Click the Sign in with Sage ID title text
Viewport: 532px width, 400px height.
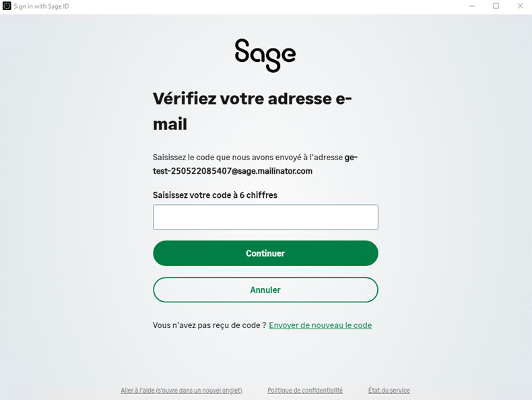pyautogui.click(x=41, y=6)
